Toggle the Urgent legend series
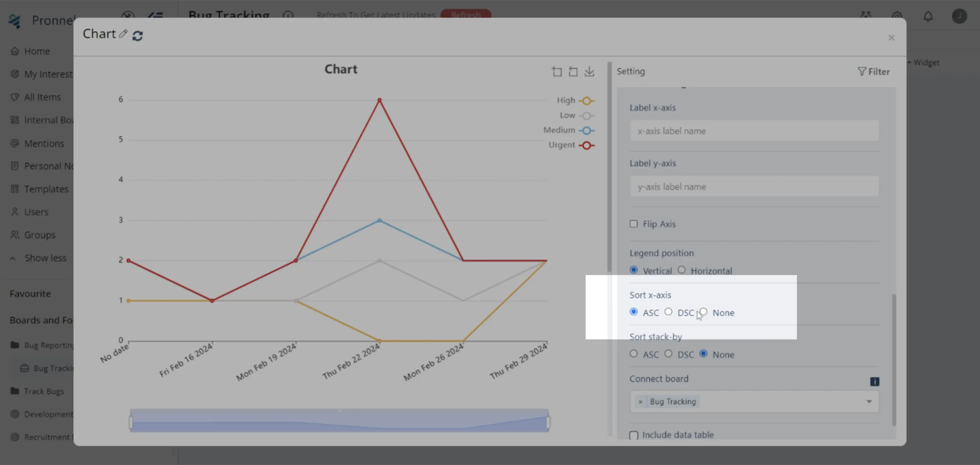Viewport: 980px width, 465px height. pos(571,145)
